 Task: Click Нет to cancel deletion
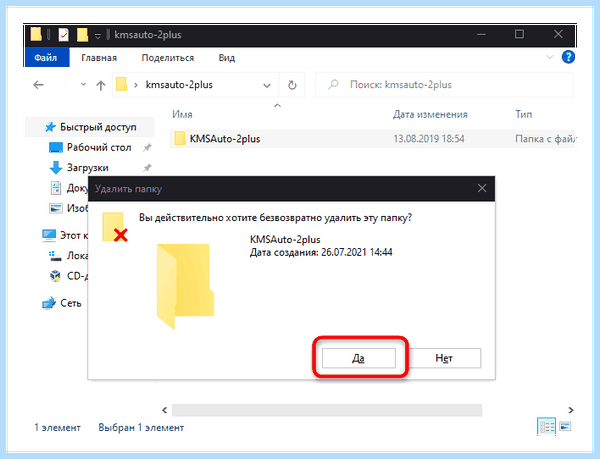444,358
